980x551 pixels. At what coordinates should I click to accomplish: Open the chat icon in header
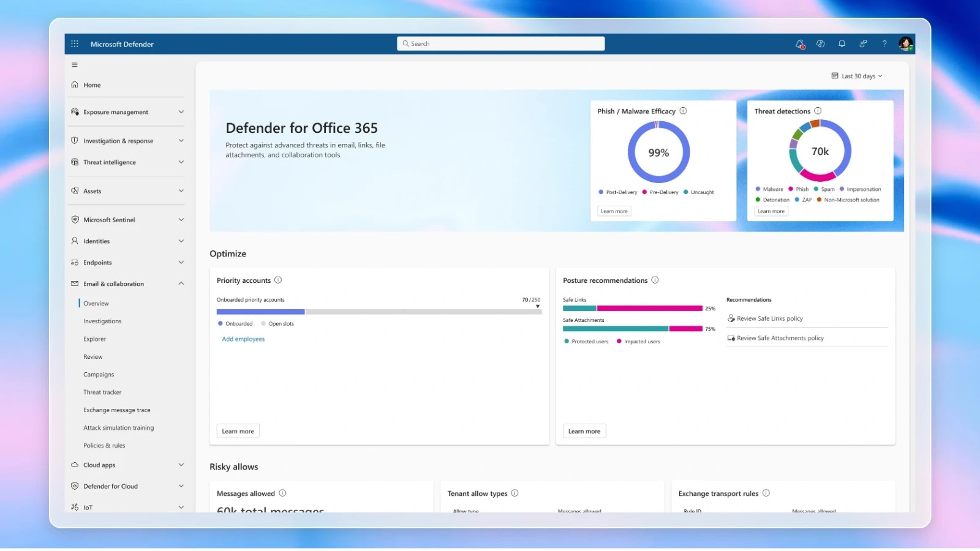tap(821, 44)
